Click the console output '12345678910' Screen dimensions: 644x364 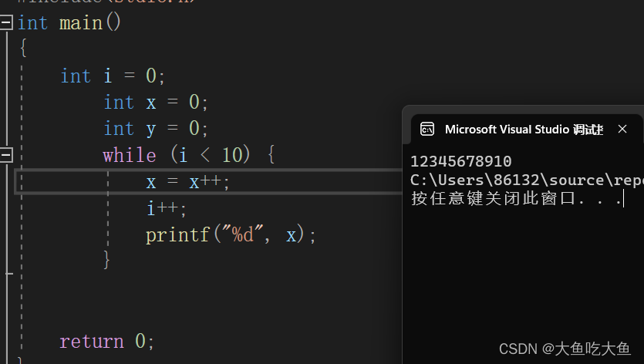pyautogui.click(x=460, y=161)
